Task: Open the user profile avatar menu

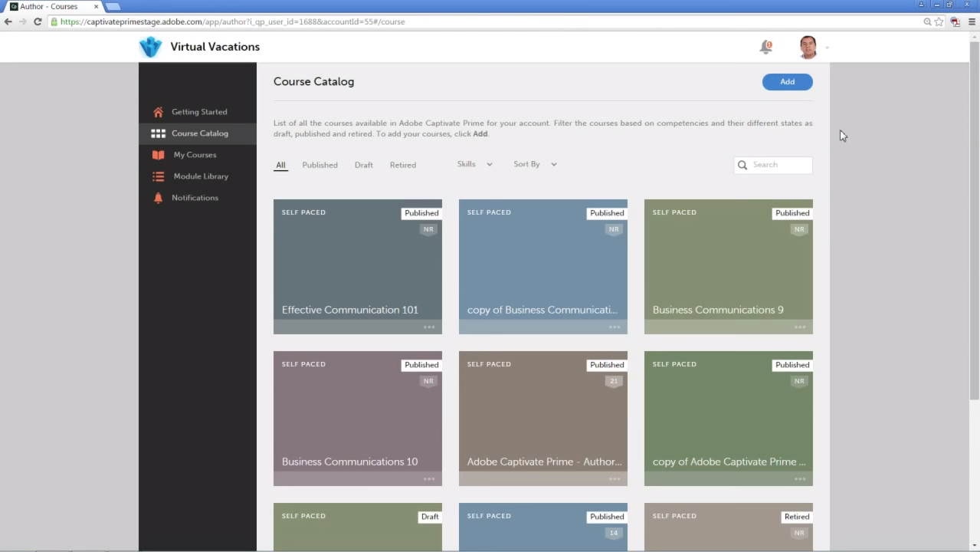Action: pos(808,48)
